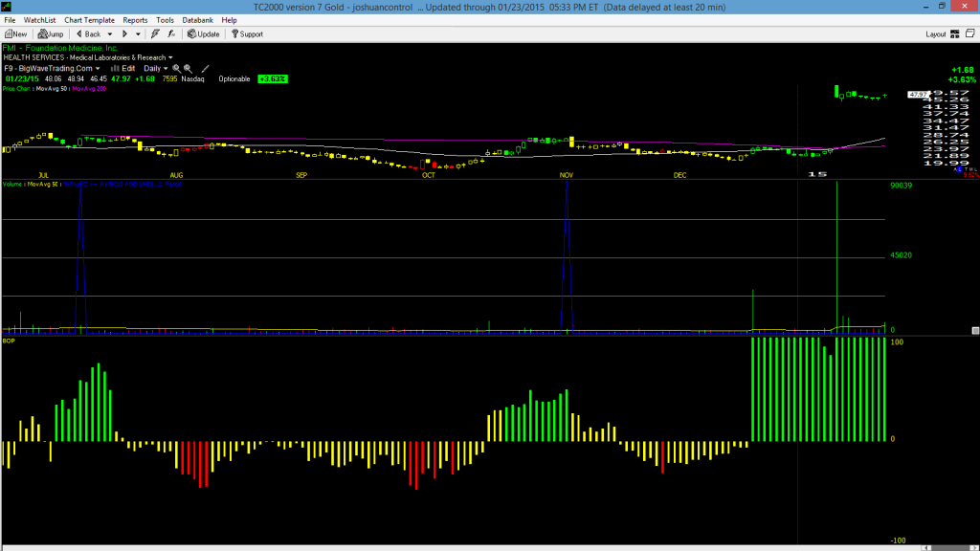This screenshot has height=551, width=980.
Task: Click the green +3.63% change badge
Action: click(273, 79)
